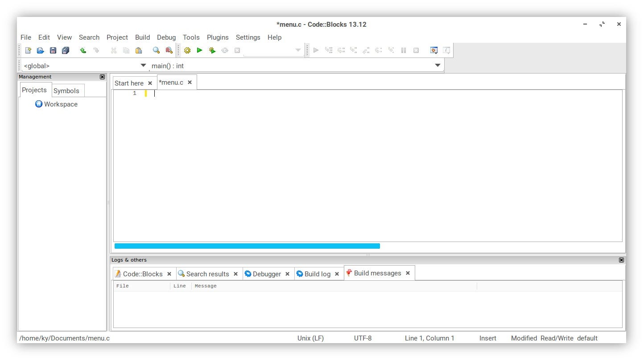Click the yellow gear Build icon
This screenshot has height=361, width=644.
click(187, 50)
